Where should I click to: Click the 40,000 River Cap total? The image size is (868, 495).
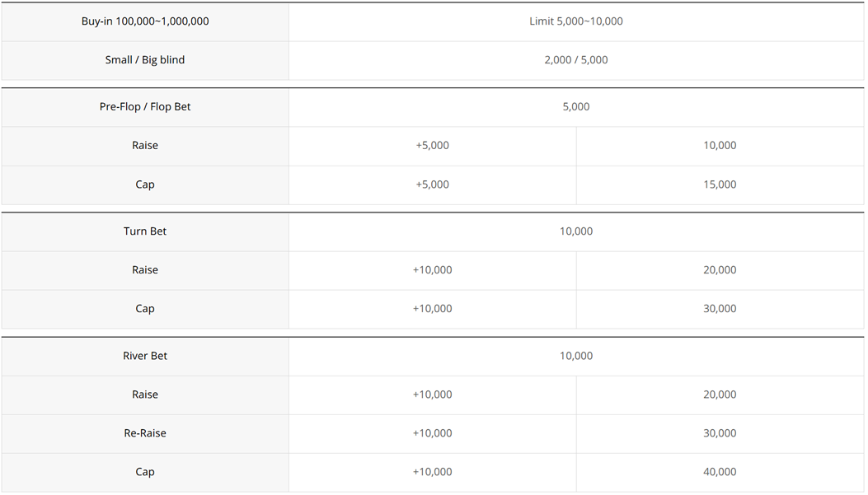[720, 472]
